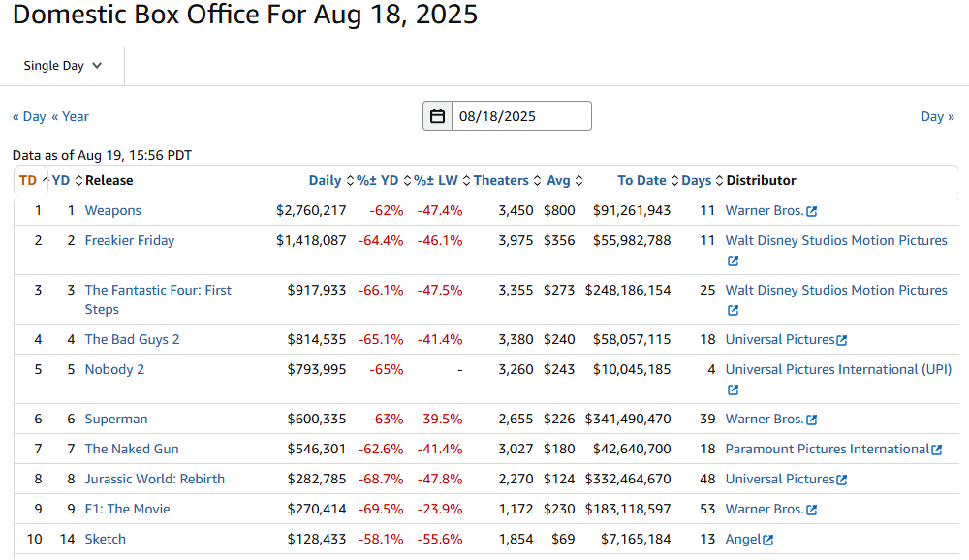
Task: Open Paramount Pictures International distributor link
Action: point(828,449)
